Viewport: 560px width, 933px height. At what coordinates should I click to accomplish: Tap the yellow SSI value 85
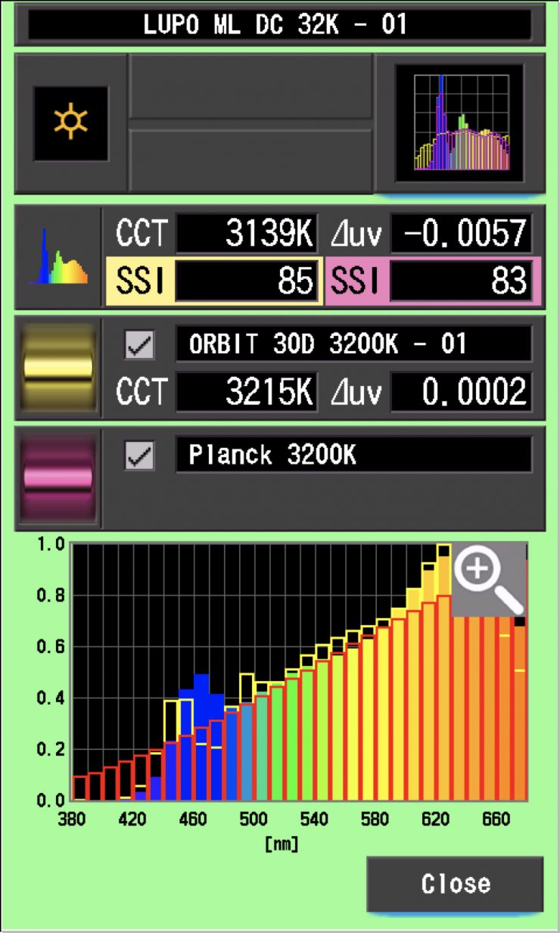pyautogui.click(x=246, y=281)
